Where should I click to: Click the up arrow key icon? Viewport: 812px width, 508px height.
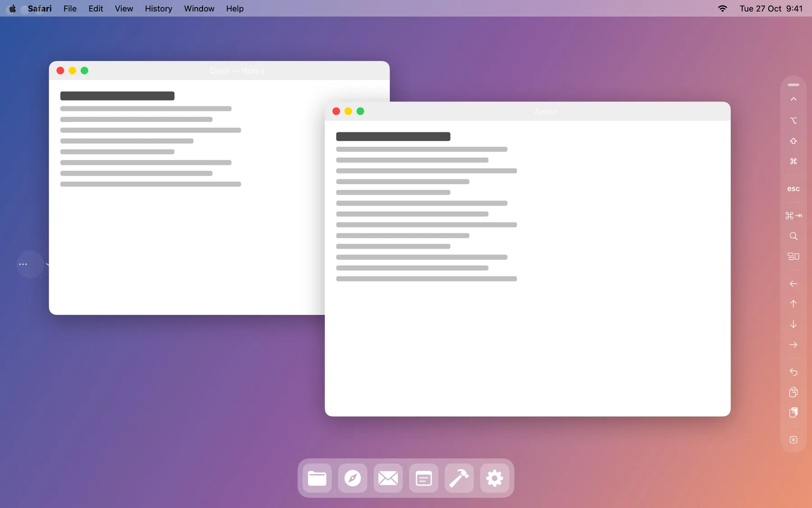click(794, 304)
